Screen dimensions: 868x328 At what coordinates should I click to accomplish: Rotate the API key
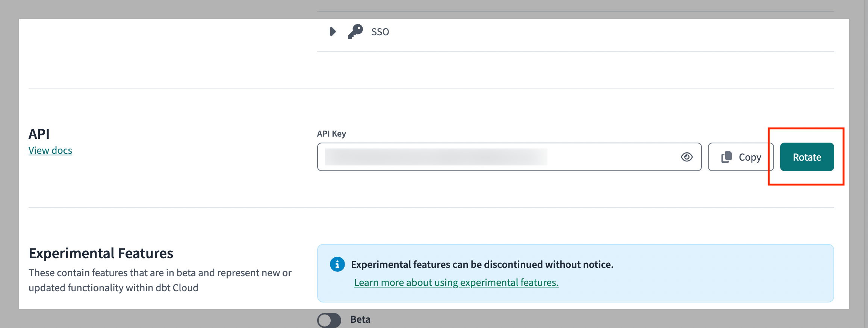[x=806, y=157]
